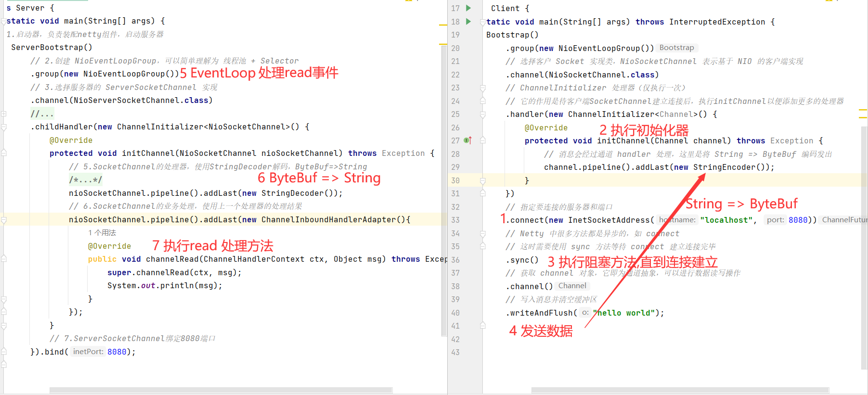
Task: Expand folded //... comment in Server
Action: tap(42, 114)
